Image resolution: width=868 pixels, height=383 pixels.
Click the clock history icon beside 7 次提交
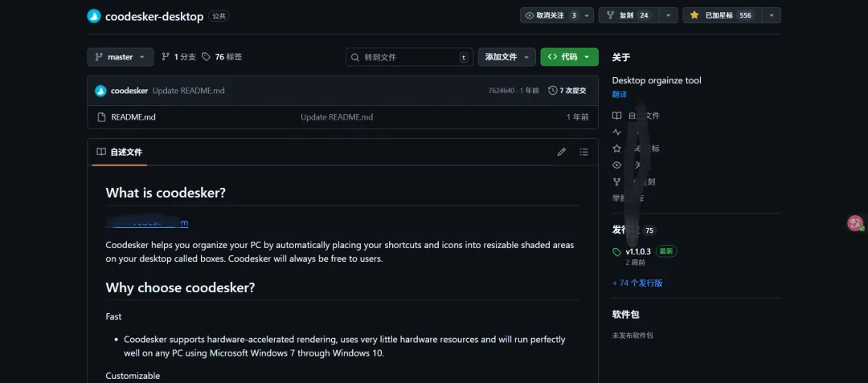point(552,91)
